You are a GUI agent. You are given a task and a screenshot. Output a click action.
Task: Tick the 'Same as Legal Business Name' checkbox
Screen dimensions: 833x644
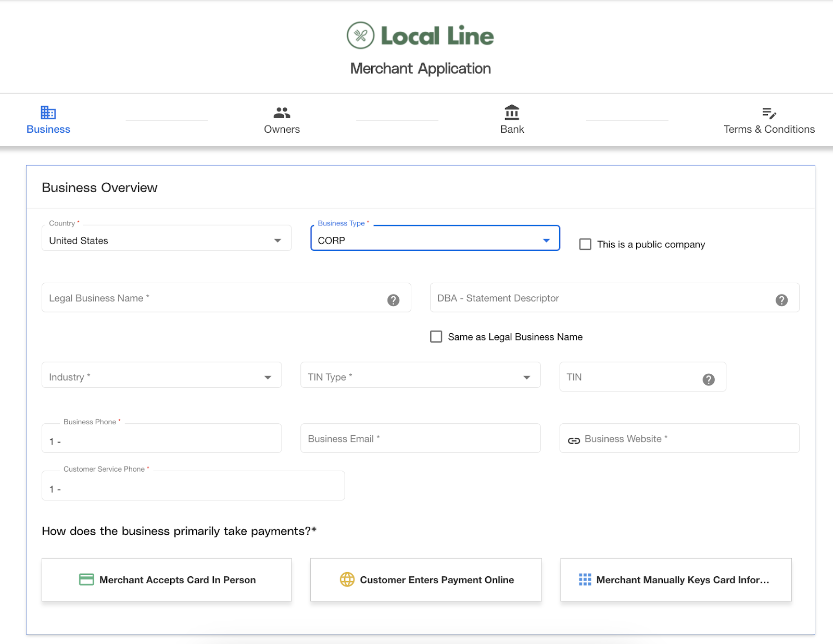point(436,337)
